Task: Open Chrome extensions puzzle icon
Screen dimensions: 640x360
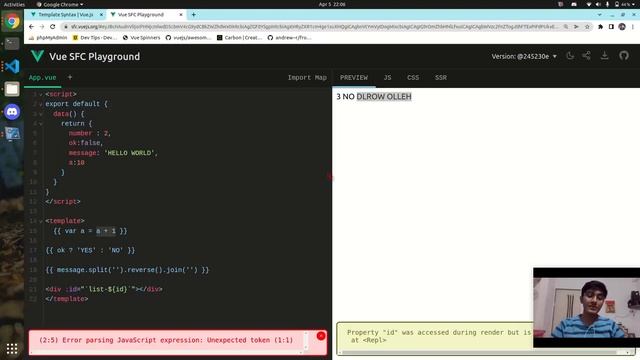Action: point(600,27)
